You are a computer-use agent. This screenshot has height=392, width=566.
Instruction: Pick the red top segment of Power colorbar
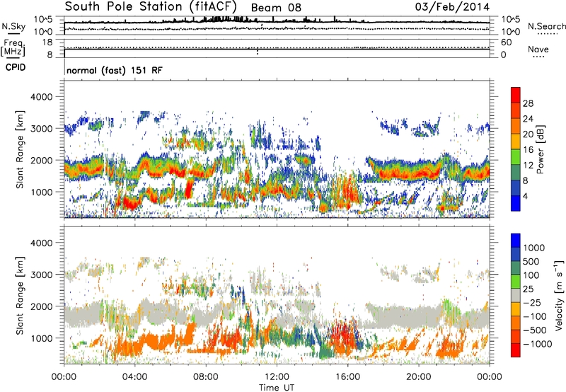click(x=516, y=95)
